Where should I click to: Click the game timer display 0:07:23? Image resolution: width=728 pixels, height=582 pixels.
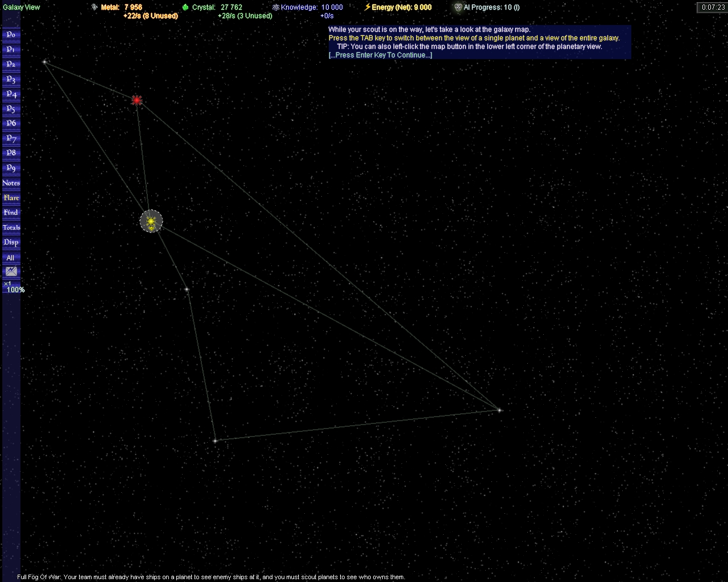[x=713, y=7]
